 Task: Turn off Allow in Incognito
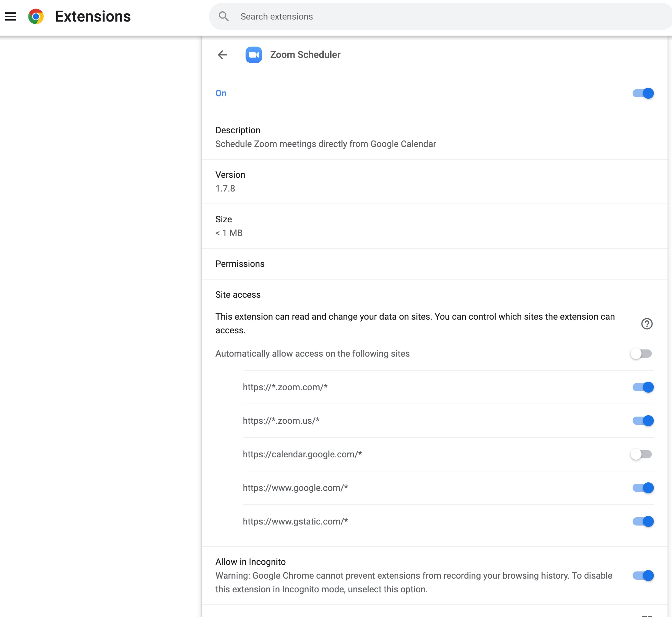[x=643, y=576]
